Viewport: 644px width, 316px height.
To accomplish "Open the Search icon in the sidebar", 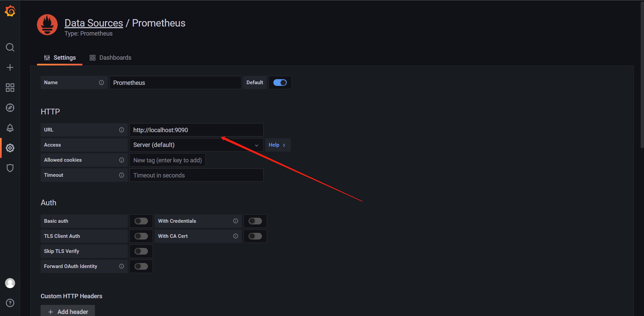I will 10,47.
